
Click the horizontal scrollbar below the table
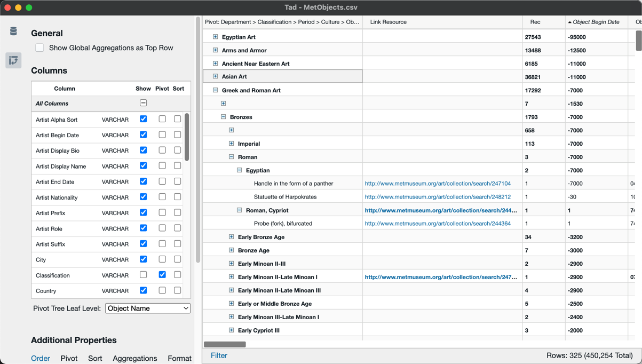pos(225,344)
